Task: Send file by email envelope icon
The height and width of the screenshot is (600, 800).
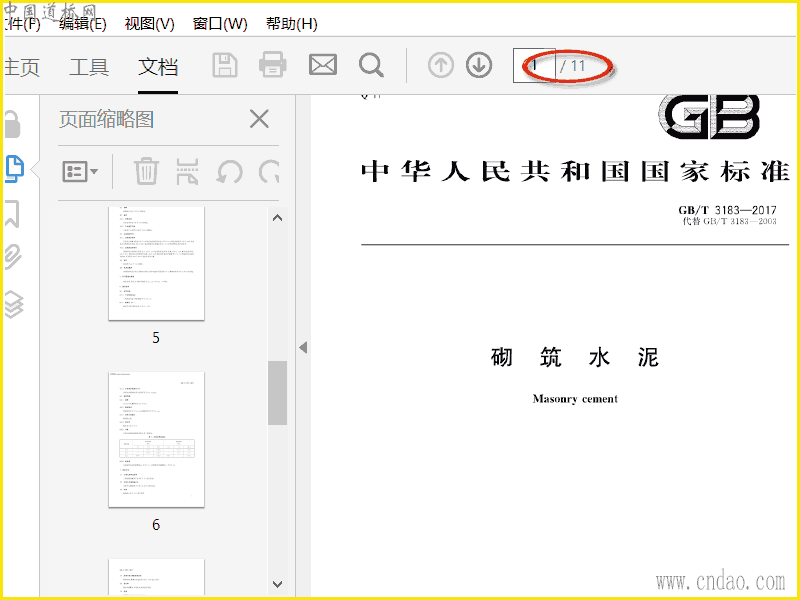Action: 322,65
